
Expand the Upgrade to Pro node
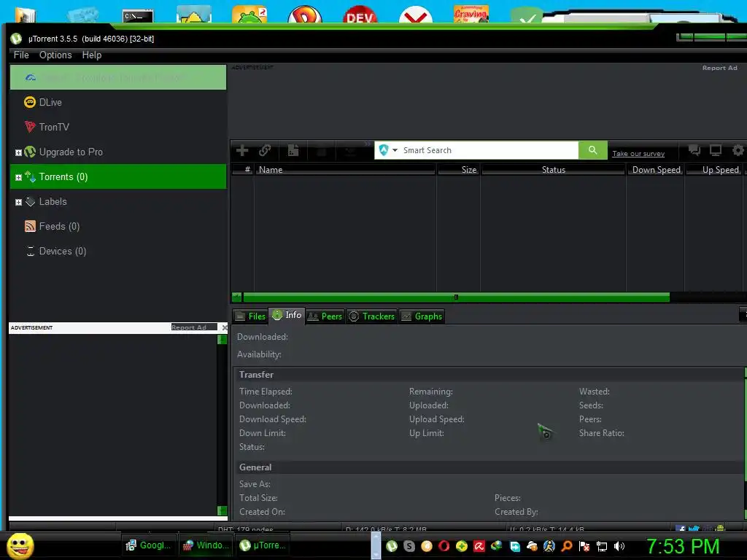coord(18,153)
